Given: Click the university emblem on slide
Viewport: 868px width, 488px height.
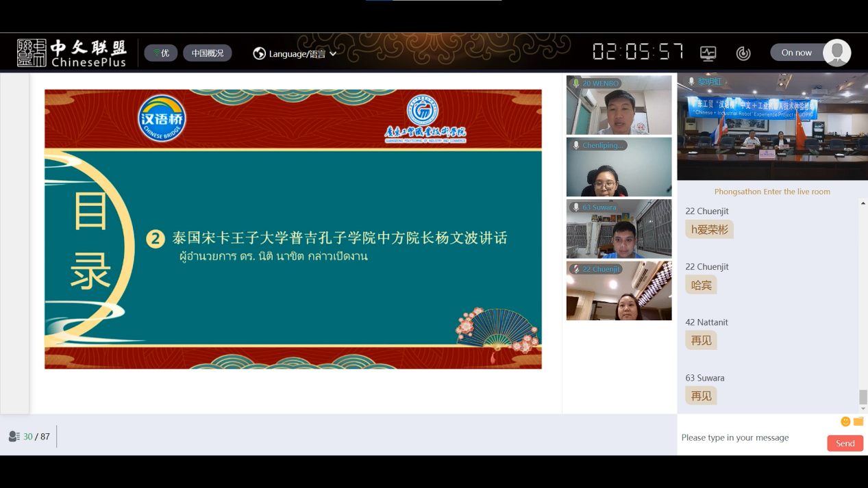Looking at the screenshot, I should [423, 110].
